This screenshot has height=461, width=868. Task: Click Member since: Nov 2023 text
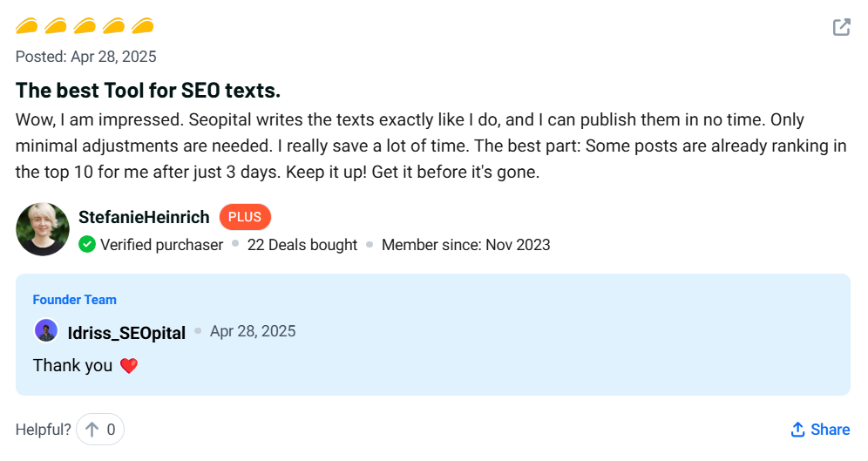pos(465,245)
